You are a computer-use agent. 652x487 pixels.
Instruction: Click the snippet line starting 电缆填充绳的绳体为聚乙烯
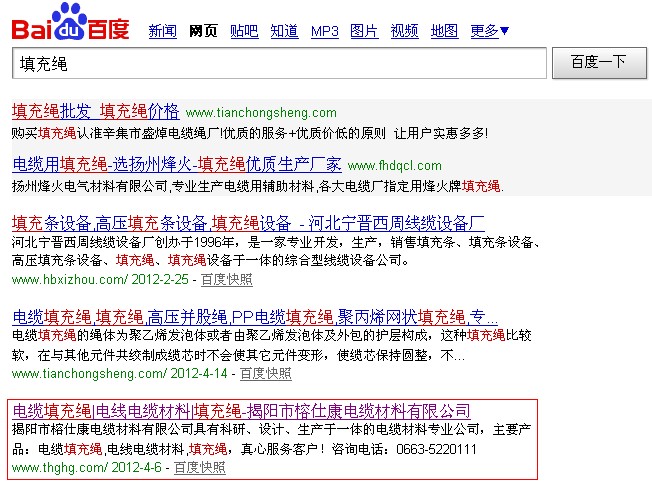[272, 335]
